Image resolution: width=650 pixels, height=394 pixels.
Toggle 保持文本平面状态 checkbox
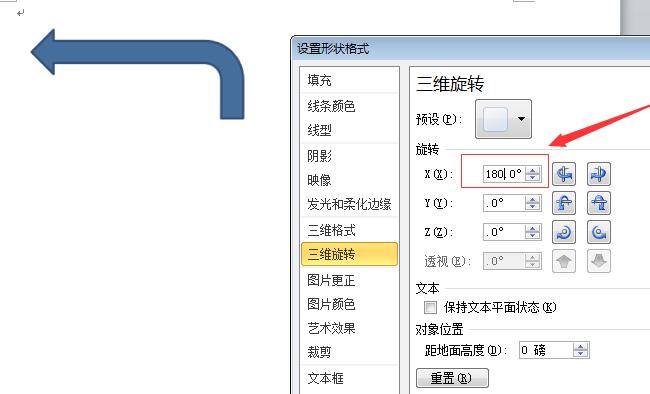(x=430, y=307)
